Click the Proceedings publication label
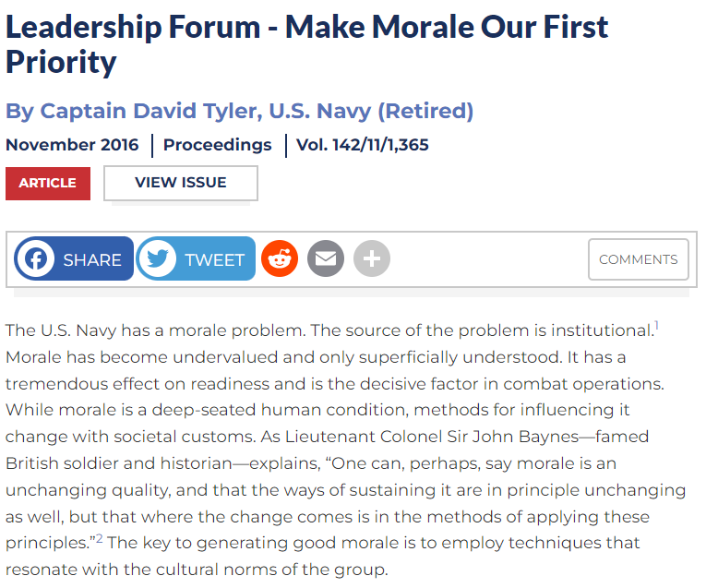The width and height of the screenshot is (706, 588). [x=218, y=145]
